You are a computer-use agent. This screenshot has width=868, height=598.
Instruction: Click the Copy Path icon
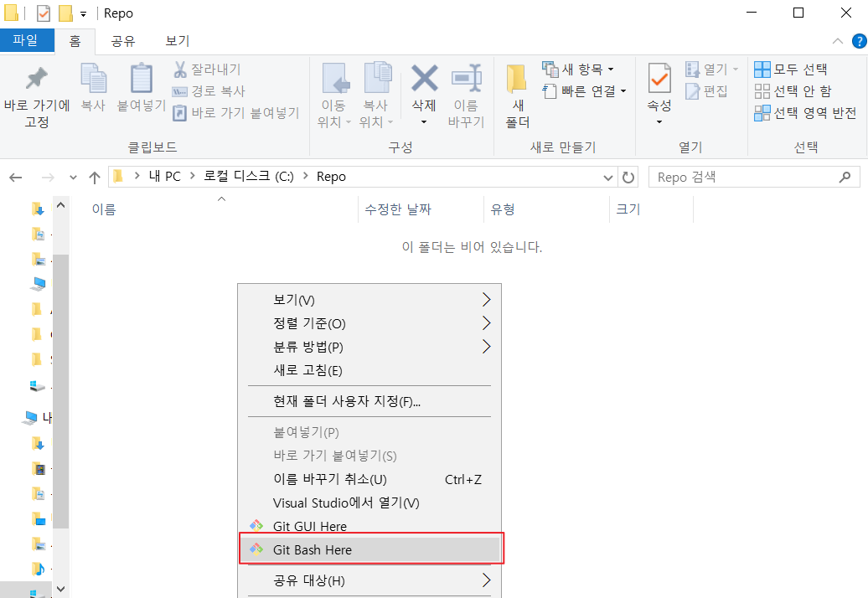point(180,91)
